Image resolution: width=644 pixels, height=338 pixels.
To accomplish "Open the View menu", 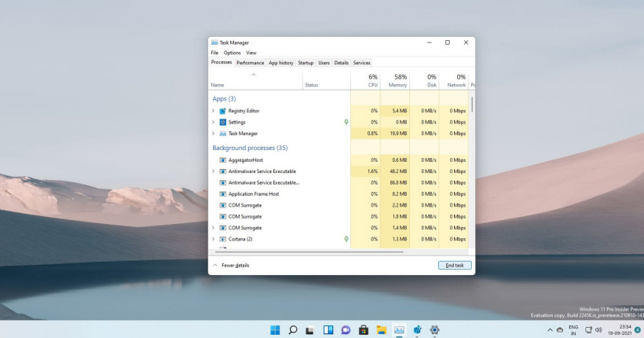I will (x=251, y=53).
